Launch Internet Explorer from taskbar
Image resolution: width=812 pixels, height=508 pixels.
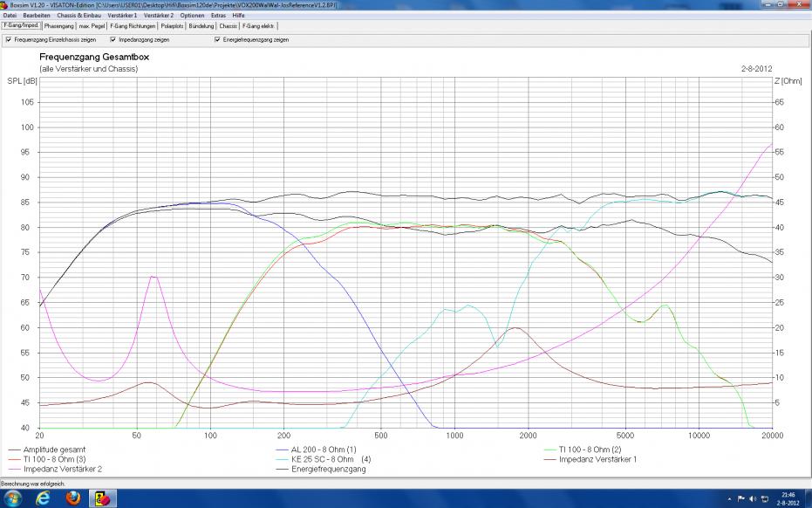coord(43,498)
